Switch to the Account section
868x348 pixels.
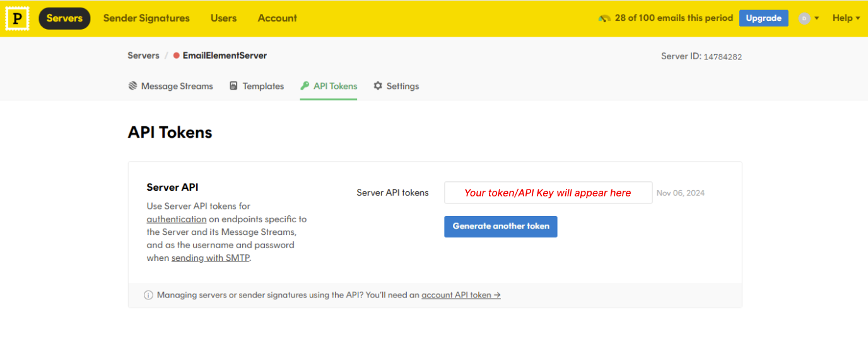tap(278, 18)
